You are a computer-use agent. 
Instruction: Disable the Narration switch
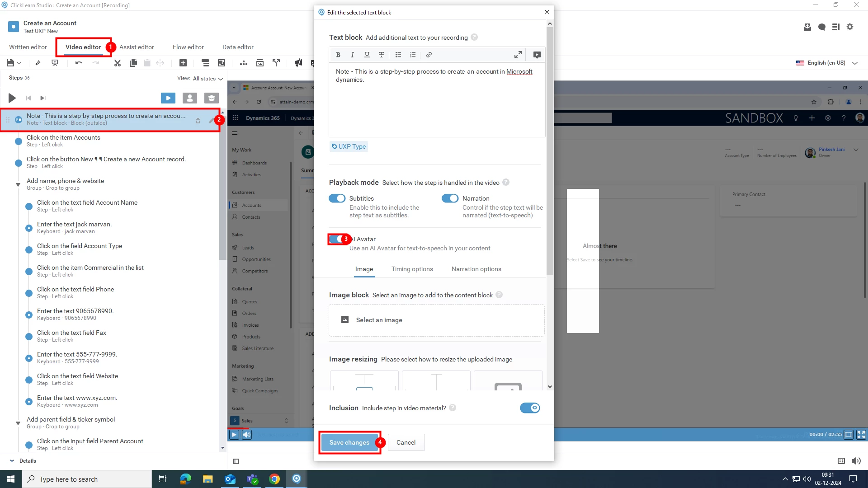[x=450, y=198]
